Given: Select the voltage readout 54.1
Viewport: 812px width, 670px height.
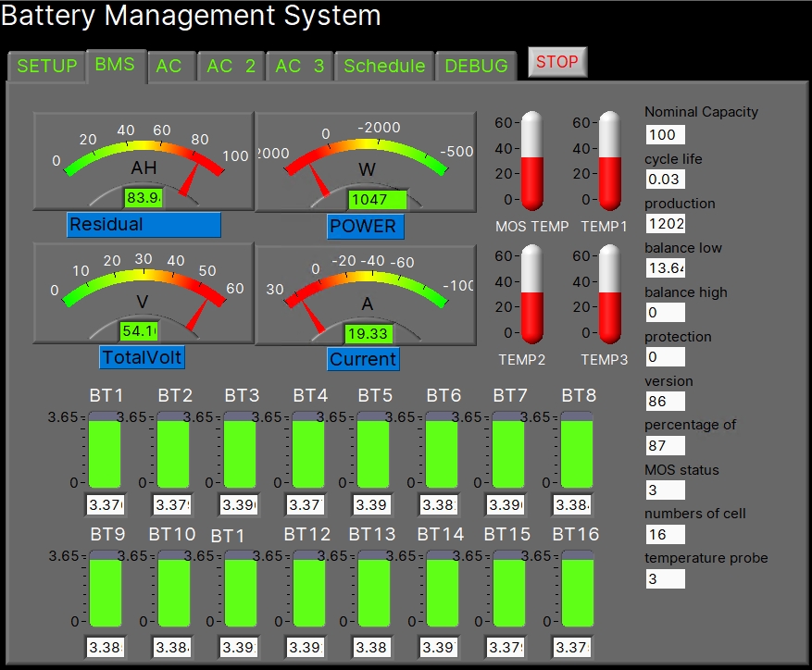Looking at the screenshot, I should (139, 331).
